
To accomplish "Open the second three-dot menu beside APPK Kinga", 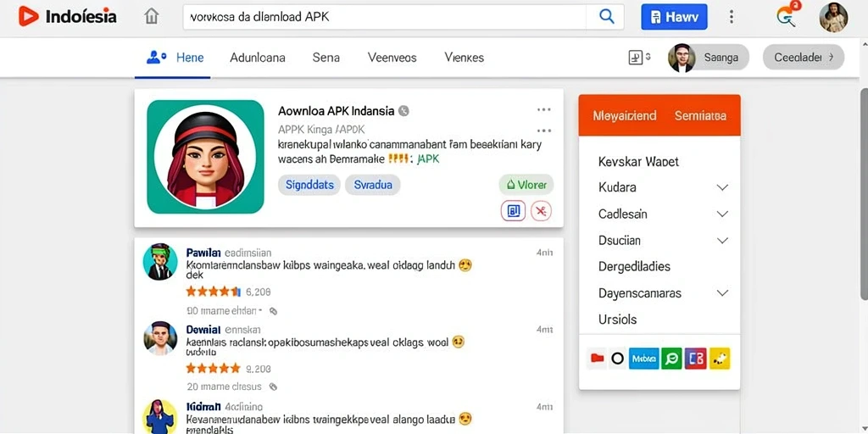I will (x=543, y=131).
